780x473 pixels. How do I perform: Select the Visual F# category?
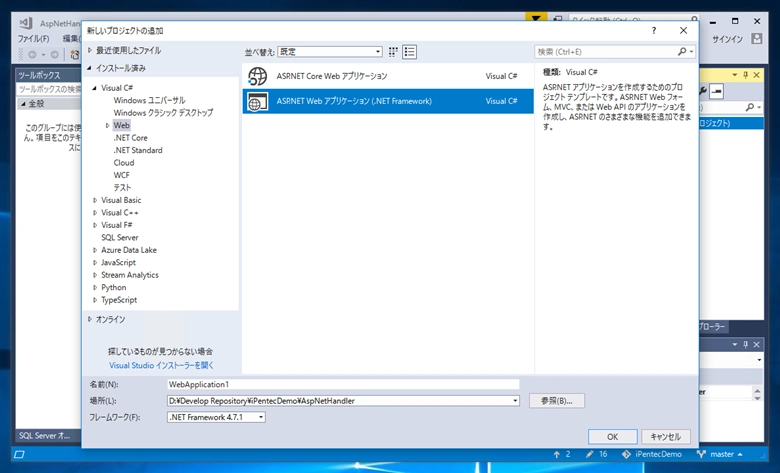coord(117,225)
